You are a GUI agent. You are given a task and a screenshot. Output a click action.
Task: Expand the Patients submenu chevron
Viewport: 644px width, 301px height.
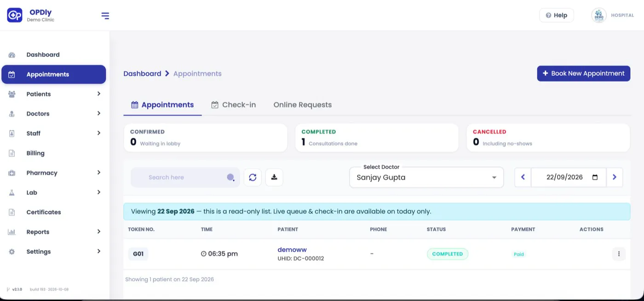(99, 94)
